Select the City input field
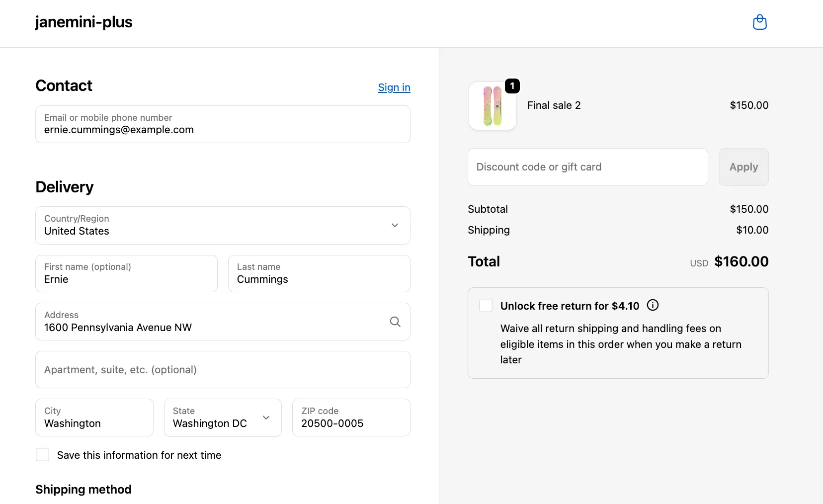Screen dimensions: 823x504 [94, 418]
